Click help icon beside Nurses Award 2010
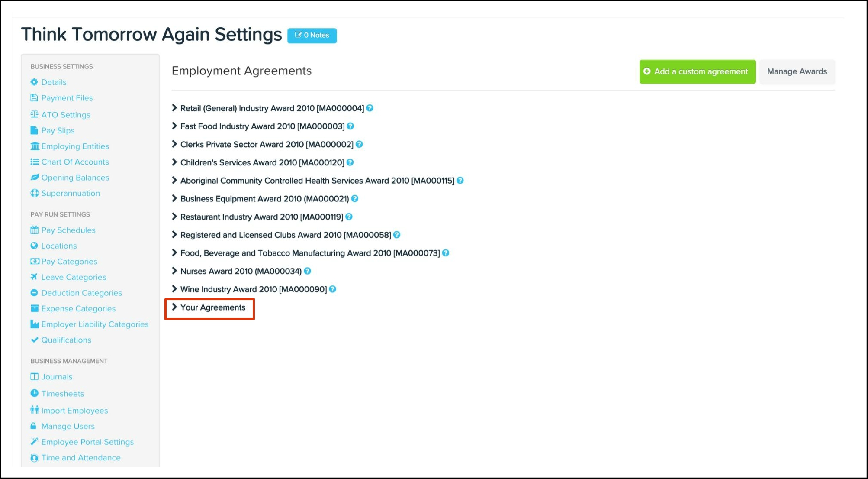Screen dimensions: 868x479 [x=308, y=271]
